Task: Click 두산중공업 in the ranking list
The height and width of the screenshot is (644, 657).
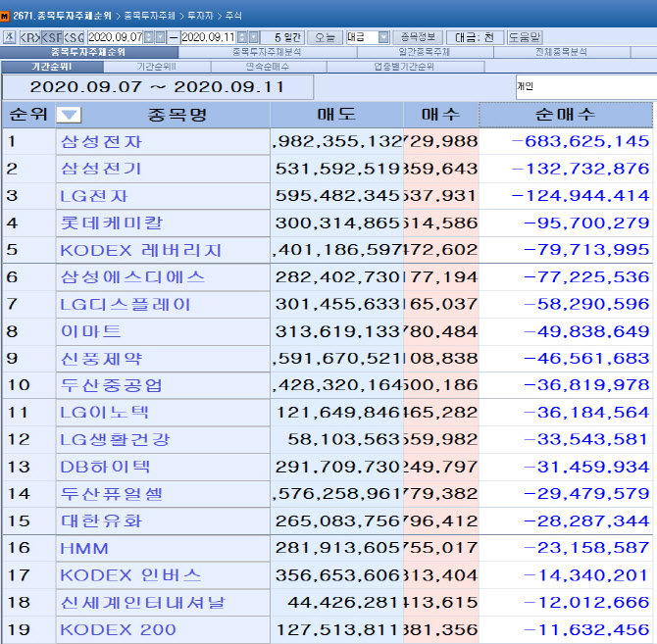Action: coord(112,385)
